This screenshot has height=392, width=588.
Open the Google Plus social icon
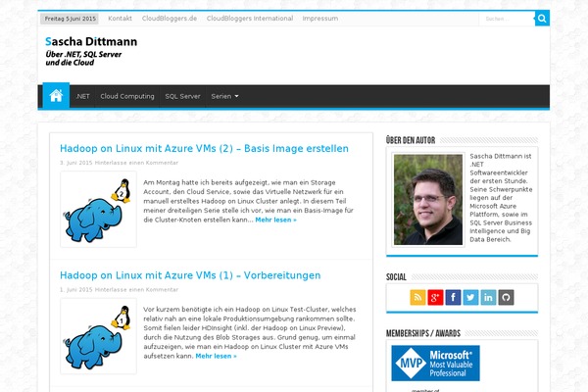[435, 298]
